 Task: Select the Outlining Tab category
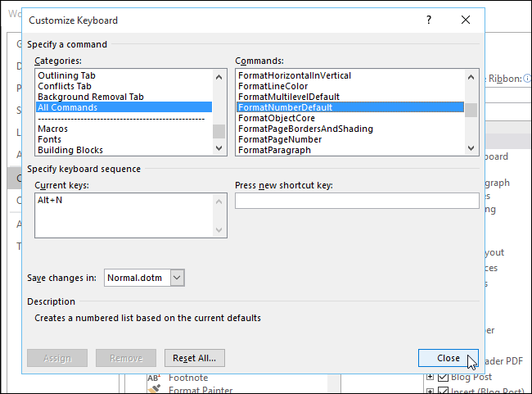coord(68,75)
